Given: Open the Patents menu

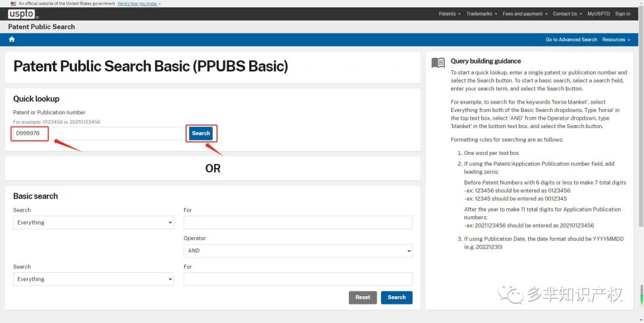Looking at the screenshot, I should point(450,14).
